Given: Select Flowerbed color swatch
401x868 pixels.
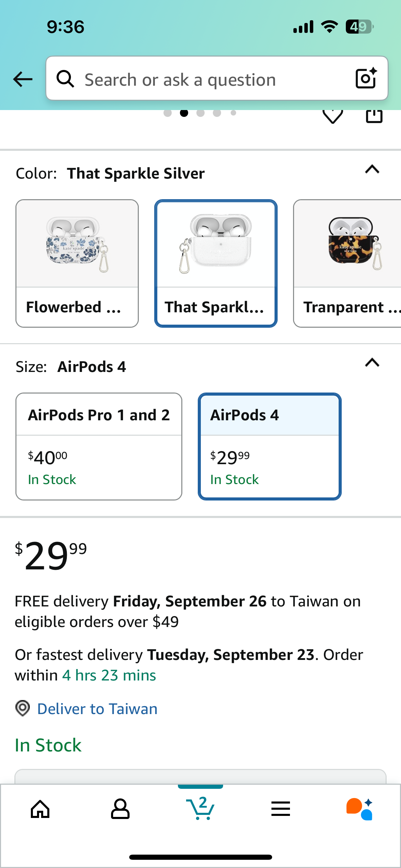Looking at the screenshot, I should point(77,263).
